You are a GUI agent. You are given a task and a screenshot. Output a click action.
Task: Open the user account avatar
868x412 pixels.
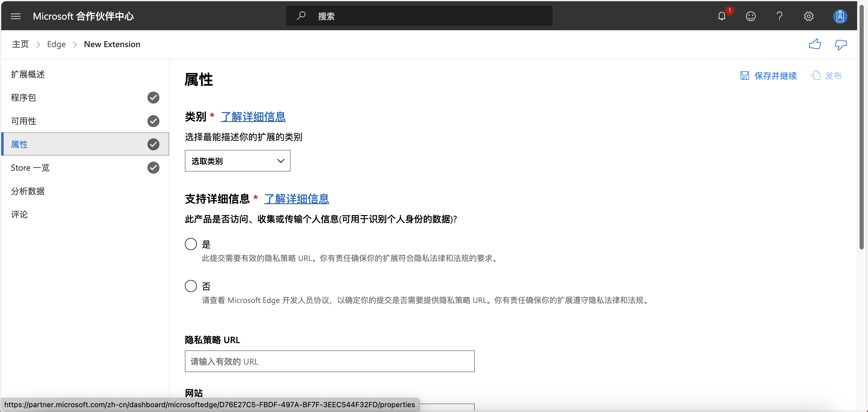[x=840, y=16]
